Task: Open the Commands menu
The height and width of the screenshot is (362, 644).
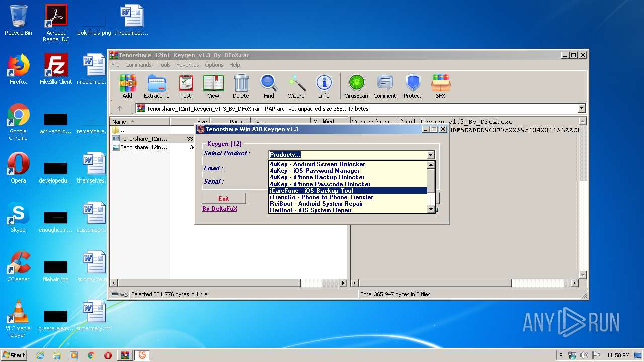Action: pos(138,65)
